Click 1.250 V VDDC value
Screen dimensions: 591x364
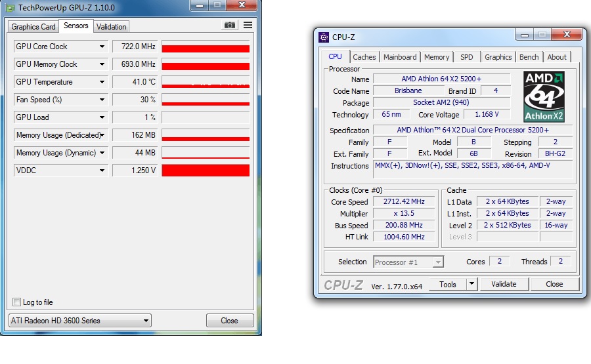click(135, 171)
